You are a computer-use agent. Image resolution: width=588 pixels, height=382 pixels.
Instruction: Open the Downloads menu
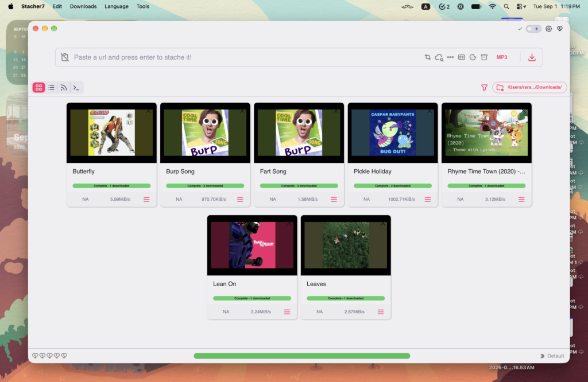[x=83, y=6]
